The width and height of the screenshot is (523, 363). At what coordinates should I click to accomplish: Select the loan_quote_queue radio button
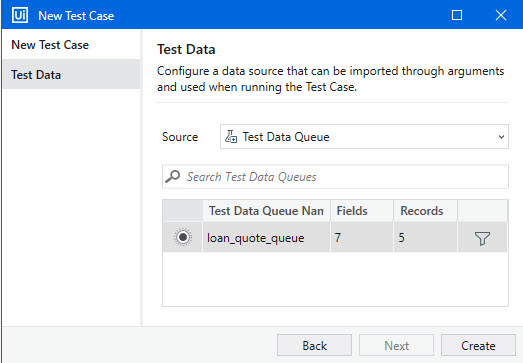183,237
